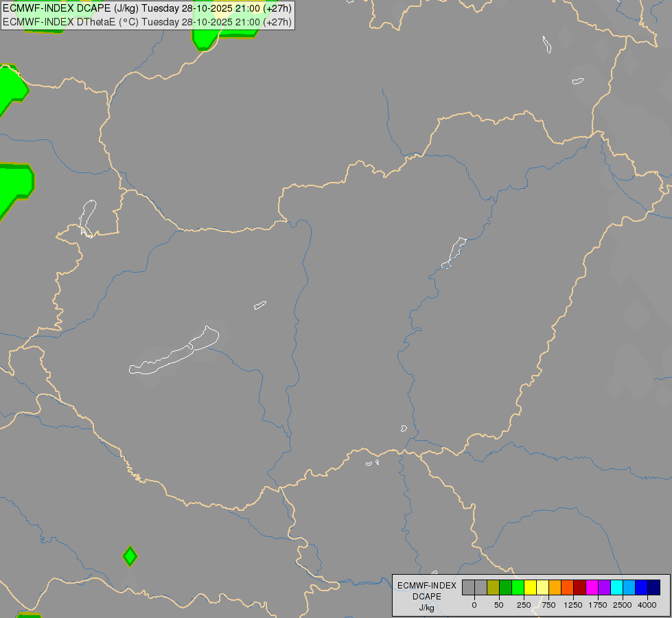Screen dimensions: 672x618
Task: Click the DCAPE title line at top
Action: click(148, 8)
